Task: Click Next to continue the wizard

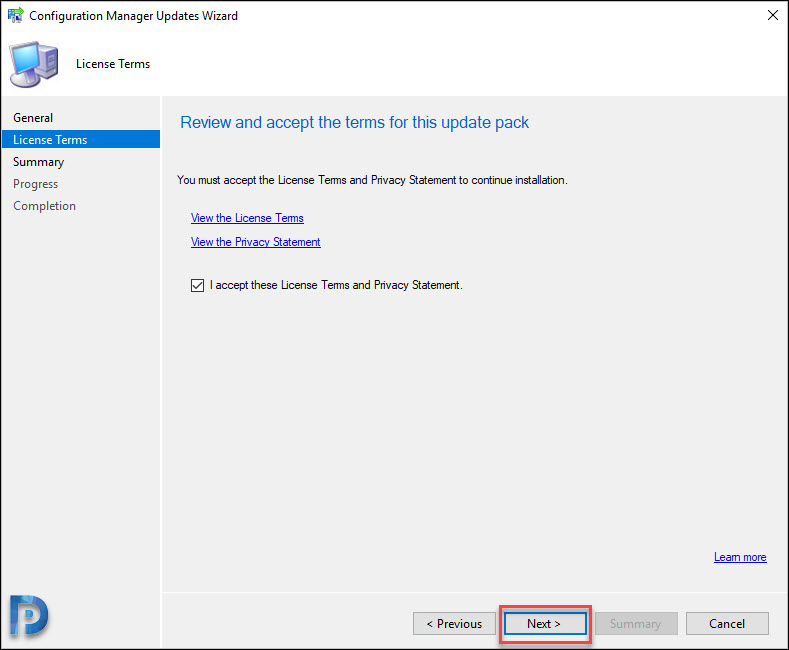Action: [545, 624]
